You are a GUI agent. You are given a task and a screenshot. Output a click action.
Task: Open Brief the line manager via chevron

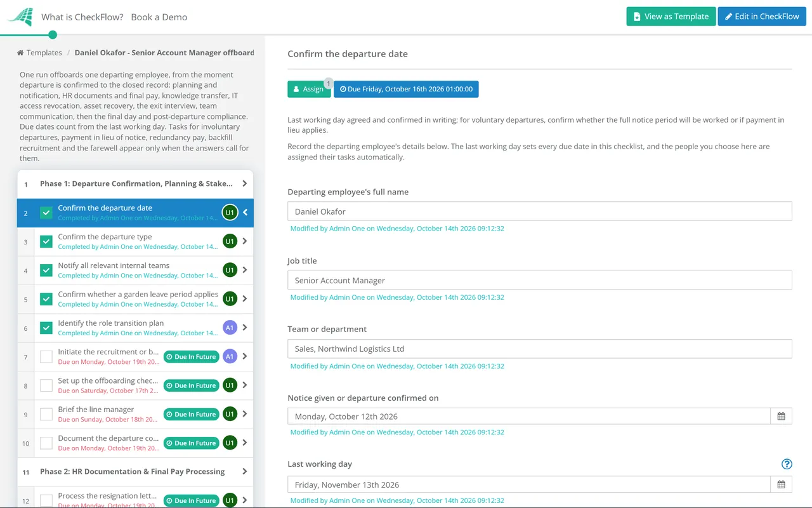[245, 414]
